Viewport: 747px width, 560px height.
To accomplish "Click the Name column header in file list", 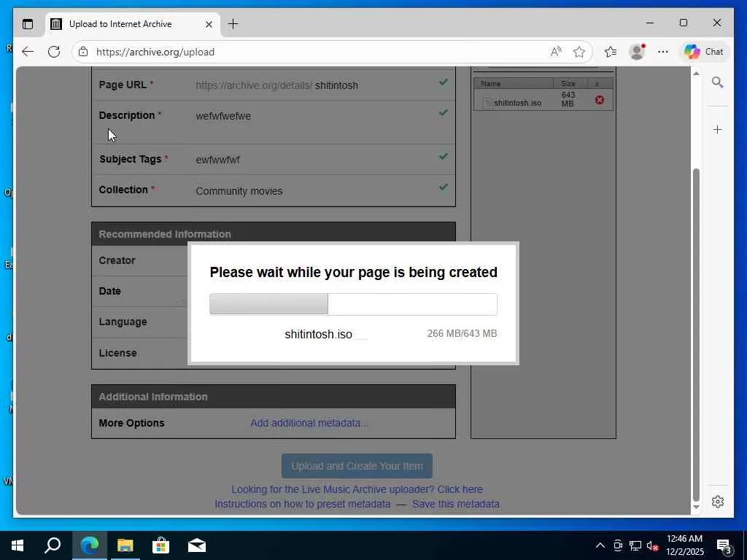I will (x=514, y=83).
